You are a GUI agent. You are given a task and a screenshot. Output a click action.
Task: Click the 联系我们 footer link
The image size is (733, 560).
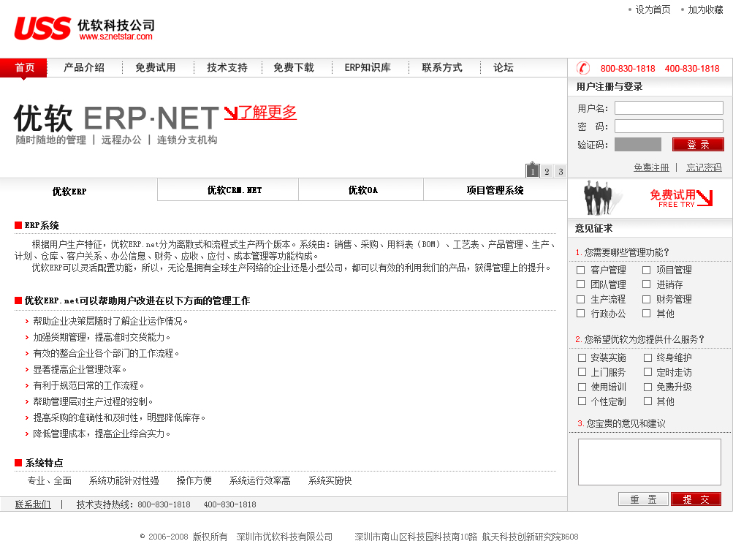(33, 504)
